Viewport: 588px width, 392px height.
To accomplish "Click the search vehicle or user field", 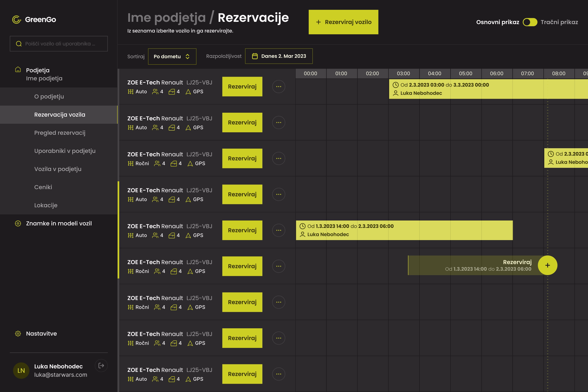I will tap(59, 44).
